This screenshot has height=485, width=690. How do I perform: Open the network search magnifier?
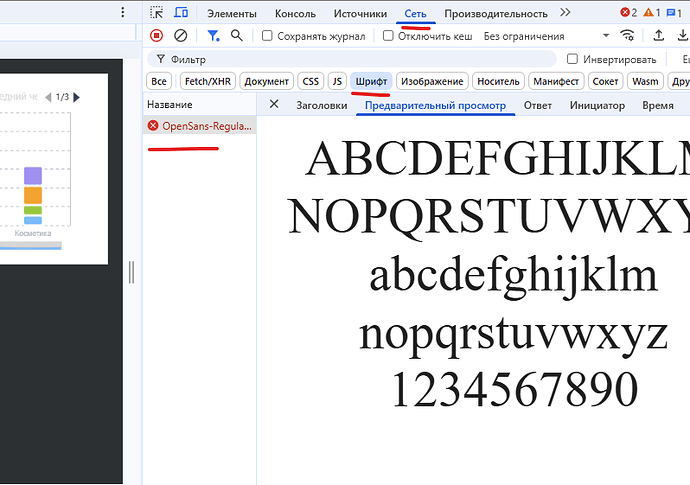point(237,35)
